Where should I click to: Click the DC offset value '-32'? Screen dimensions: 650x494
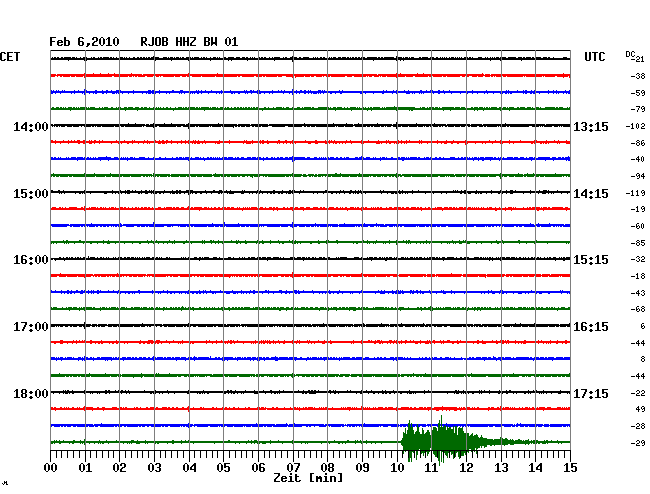point(638,259)
